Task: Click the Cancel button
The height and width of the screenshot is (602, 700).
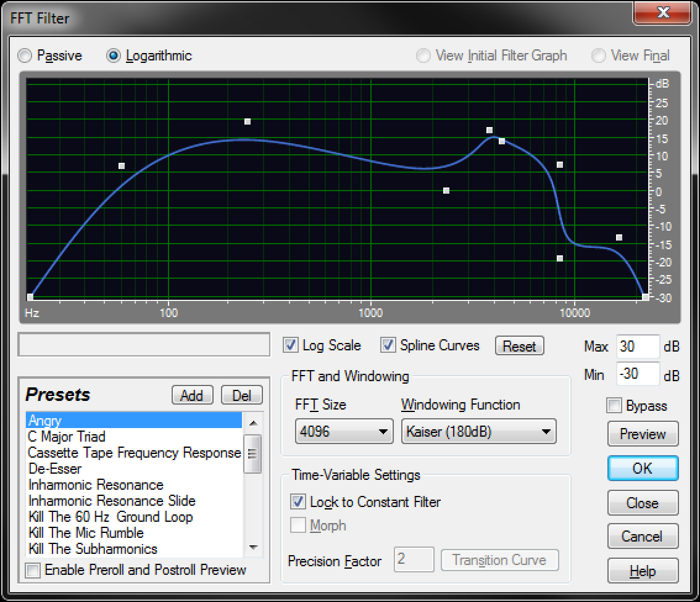Action: click(643, 536)
